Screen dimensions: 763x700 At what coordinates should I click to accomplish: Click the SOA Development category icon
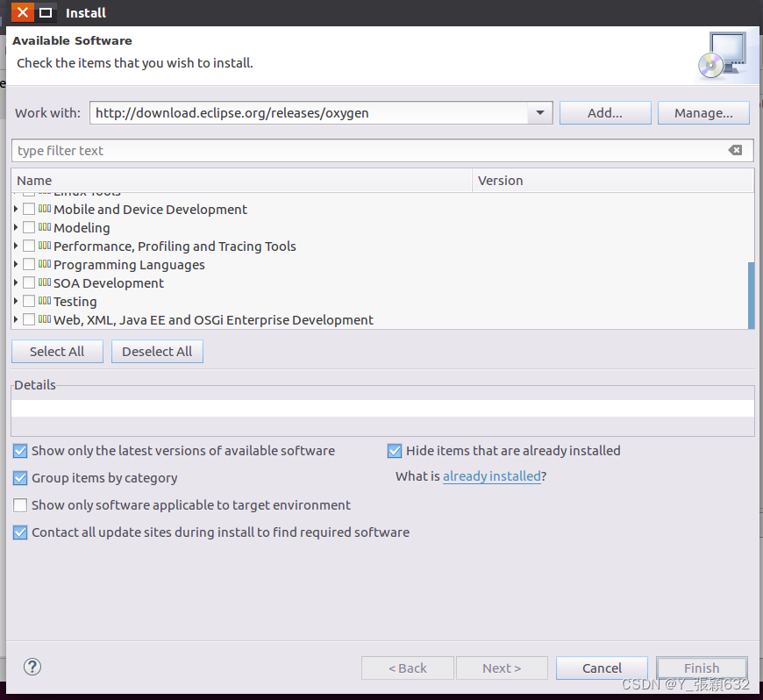(x=44, y=282)
